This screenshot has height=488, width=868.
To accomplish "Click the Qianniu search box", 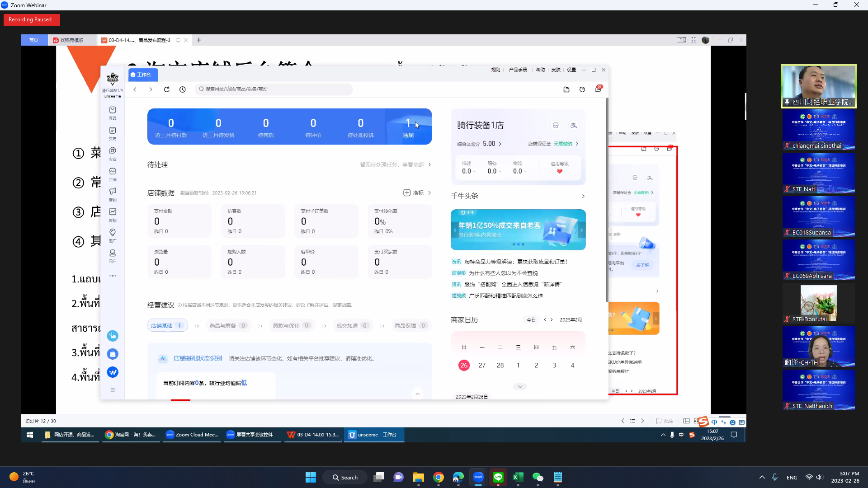I will pos(274,89).
